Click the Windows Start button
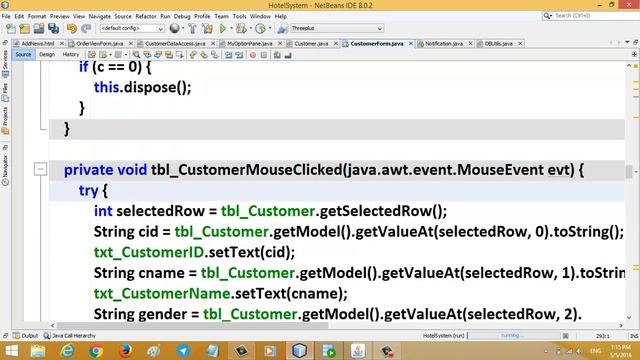640x360 pixels. point(11,351)
